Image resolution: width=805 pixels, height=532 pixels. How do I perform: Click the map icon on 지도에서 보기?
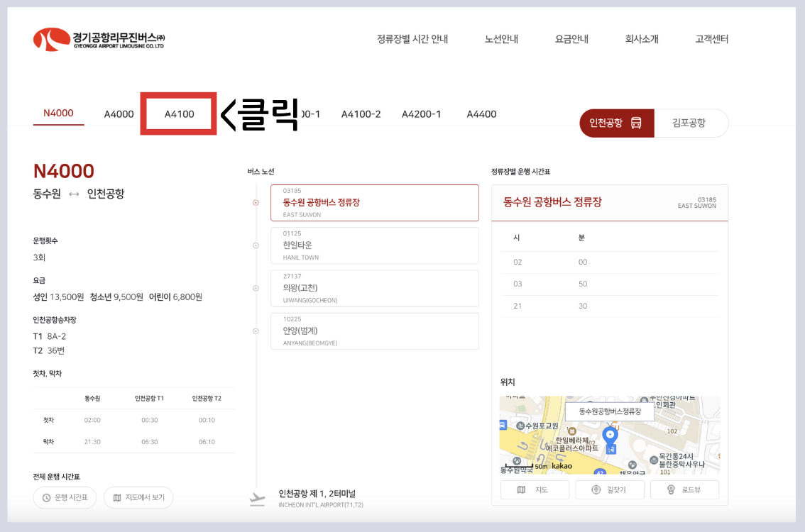pos(117,497)
